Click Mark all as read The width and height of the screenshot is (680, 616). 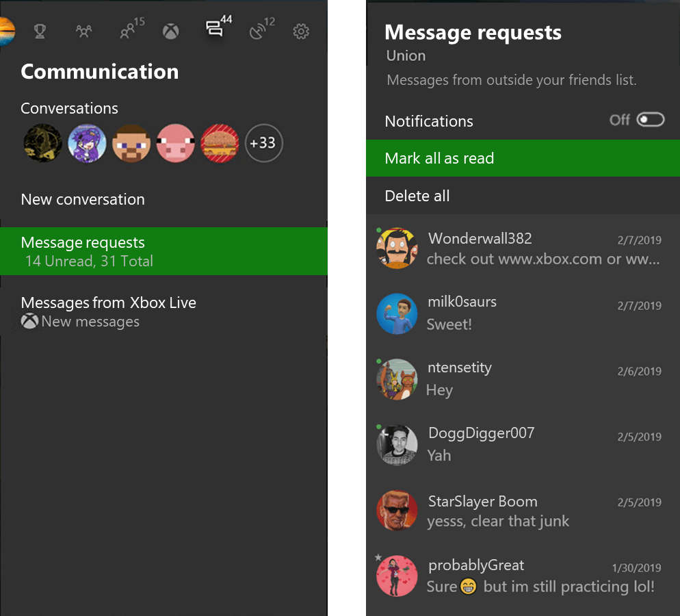coord(523,158)
